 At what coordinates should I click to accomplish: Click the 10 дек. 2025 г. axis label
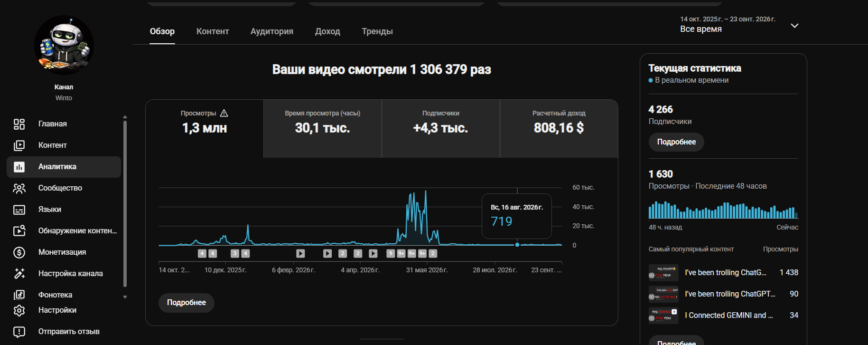point(225,270)
